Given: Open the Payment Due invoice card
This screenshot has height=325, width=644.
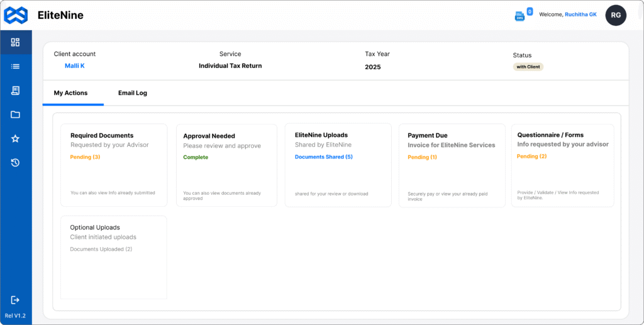Looking at the screenshot, I should tap(452, 165).
